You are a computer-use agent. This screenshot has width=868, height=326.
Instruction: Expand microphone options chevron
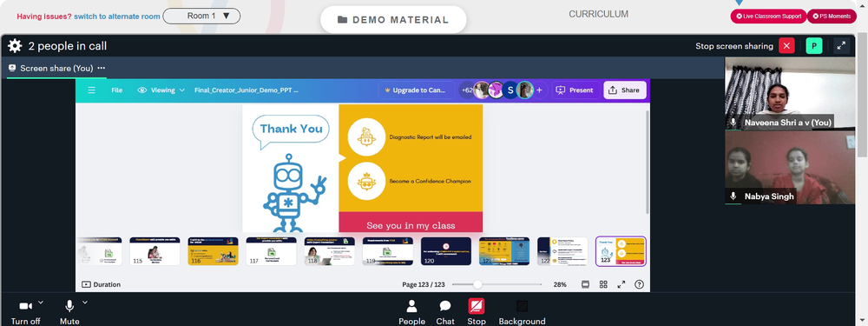85,303
